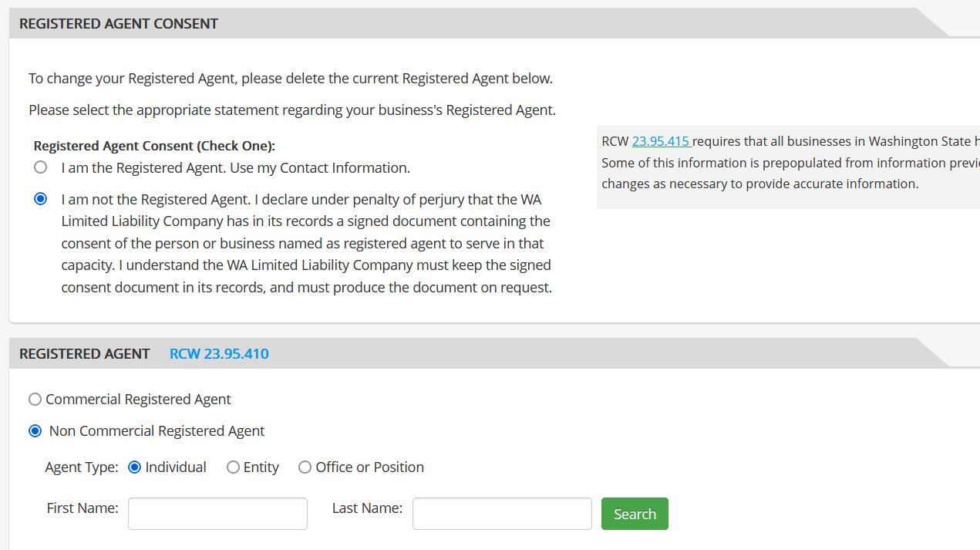Click the Registered Agent section header title
The height and width of the screenshot is (550, 980).
pos(85,354)
